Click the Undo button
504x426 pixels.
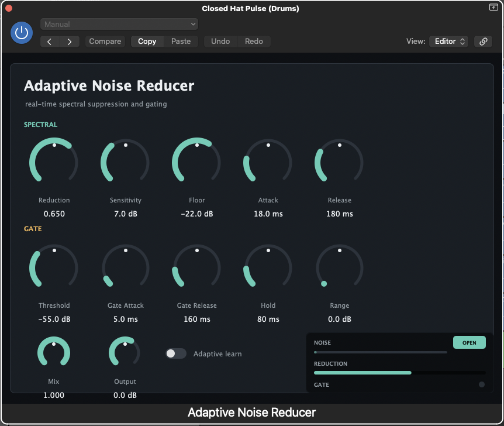click(220, 42)
